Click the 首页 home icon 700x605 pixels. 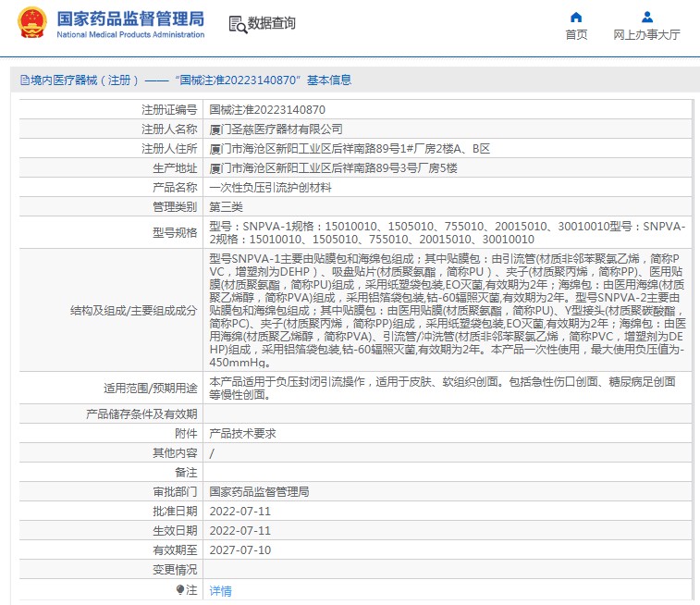pos(576,18)
